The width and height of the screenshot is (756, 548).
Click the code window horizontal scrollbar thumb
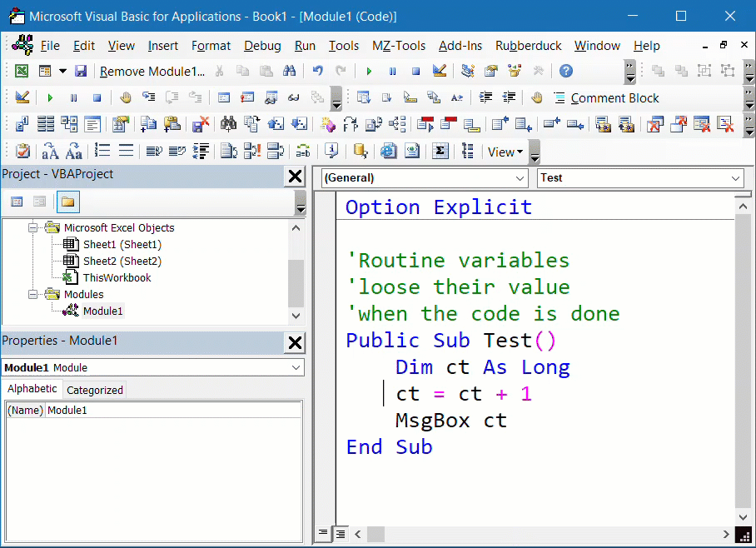point(376,534)
